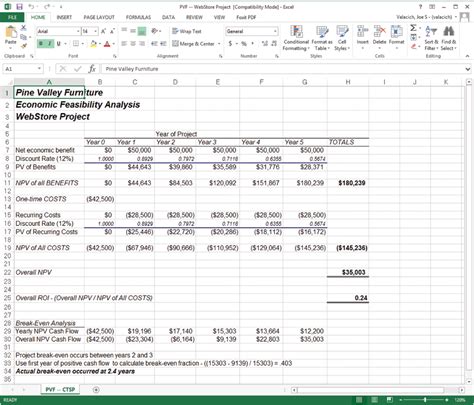Open the Merge & Center dropdown arrow
This screenshot has height=405, width=474.
pyautogui.click(x=219, y=44)
